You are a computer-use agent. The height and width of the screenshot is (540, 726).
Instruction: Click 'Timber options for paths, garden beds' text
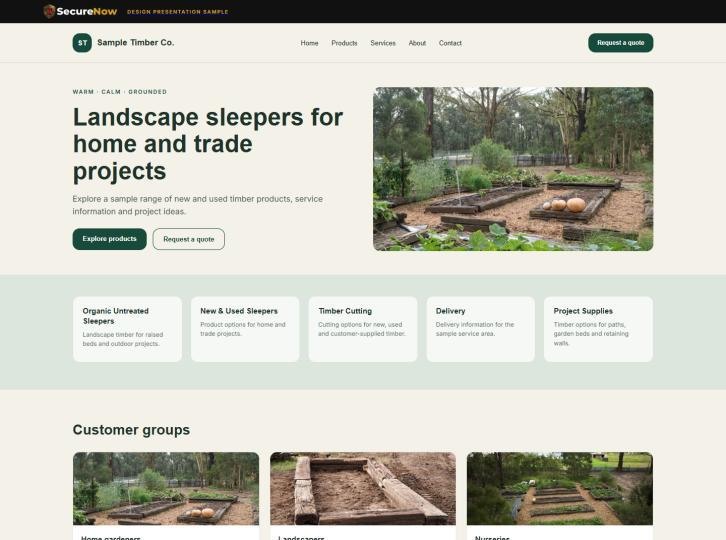tap(591, 333)
